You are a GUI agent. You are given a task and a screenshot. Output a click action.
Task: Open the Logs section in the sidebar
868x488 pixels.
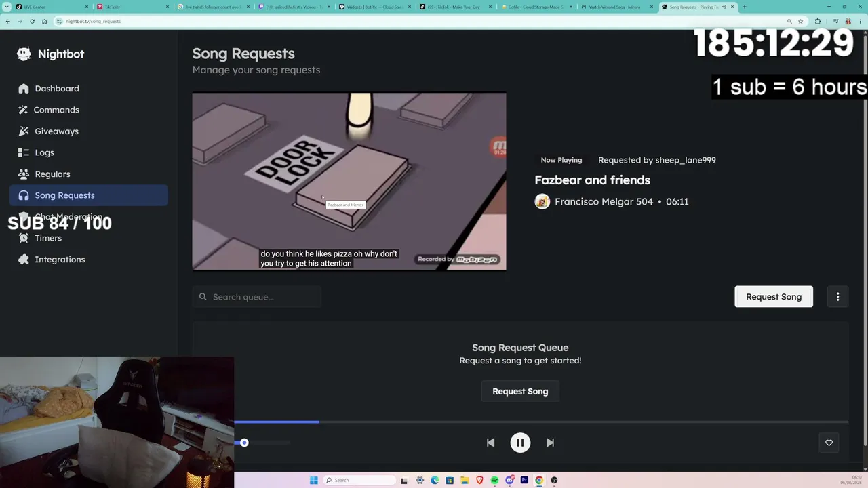[89, 152]
